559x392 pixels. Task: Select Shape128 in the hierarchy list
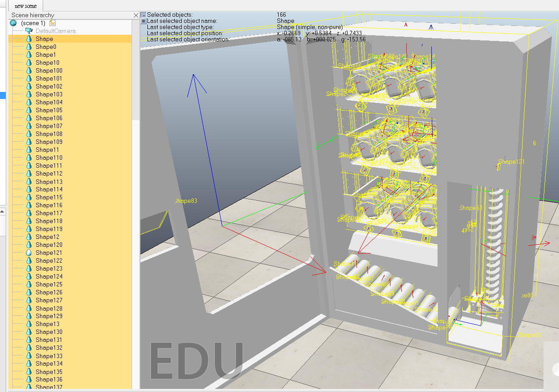point(49,308)
